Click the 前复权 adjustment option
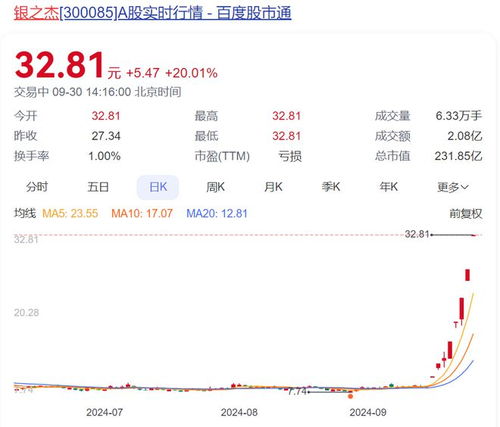 466,213
